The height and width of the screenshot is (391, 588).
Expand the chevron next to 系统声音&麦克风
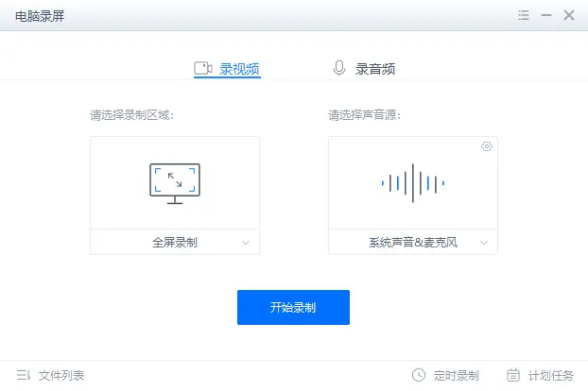(x=484, y=243)
